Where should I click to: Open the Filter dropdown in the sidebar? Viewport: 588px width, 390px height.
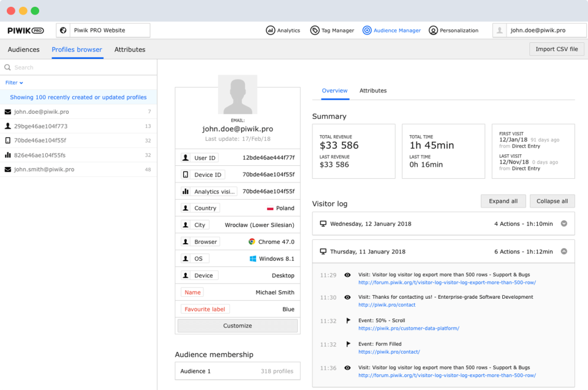(x=13, y=83)
